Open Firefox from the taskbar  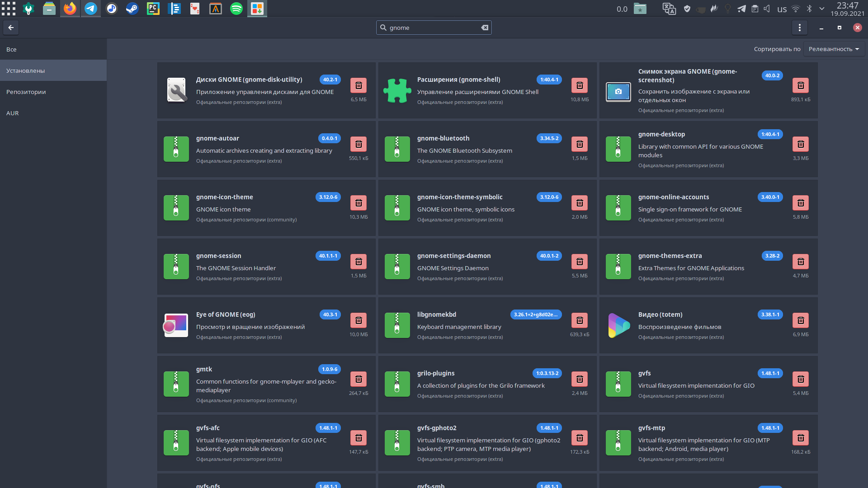[x=70, y=9]
